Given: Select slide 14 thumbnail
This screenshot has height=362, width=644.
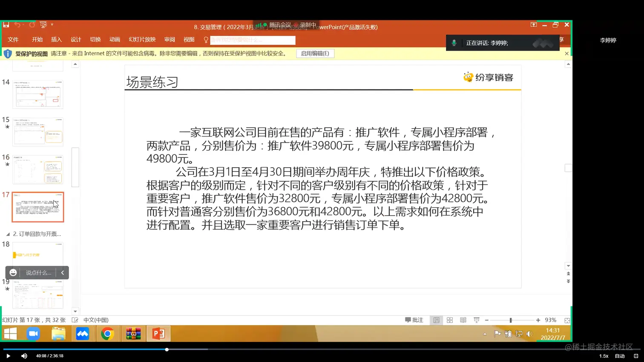Looking at the screenshot, I should (x=38, y=94).
